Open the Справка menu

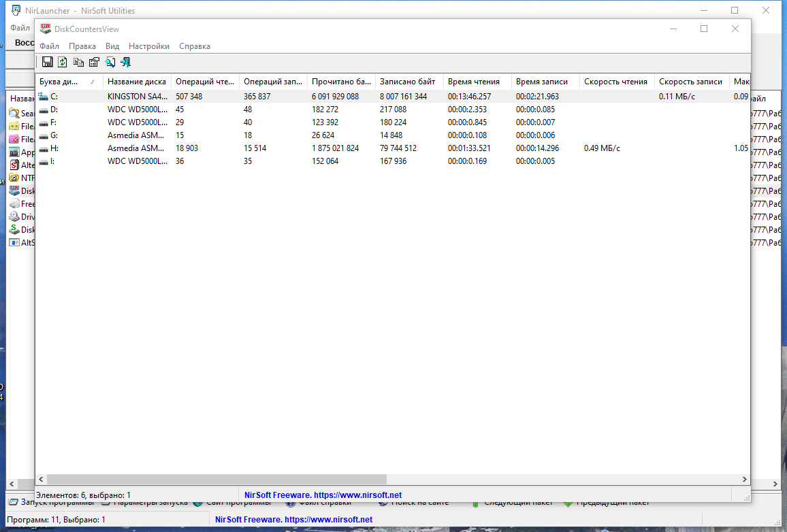pos(194,46)
